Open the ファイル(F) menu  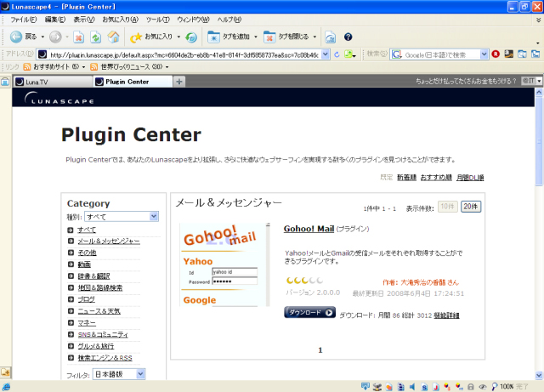pyautogui.click(x=23, y=20)
